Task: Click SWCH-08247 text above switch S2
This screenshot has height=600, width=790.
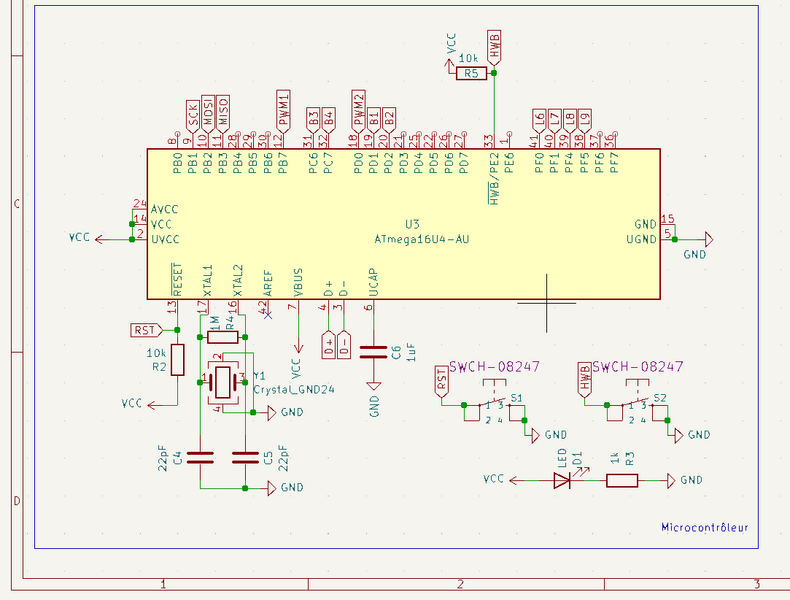Action: coord(637,367)
